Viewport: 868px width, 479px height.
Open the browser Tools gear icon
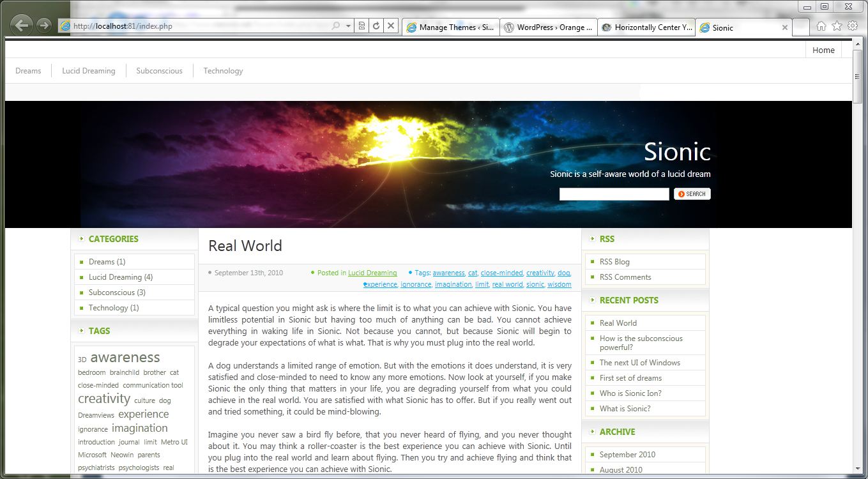[853, 26]
